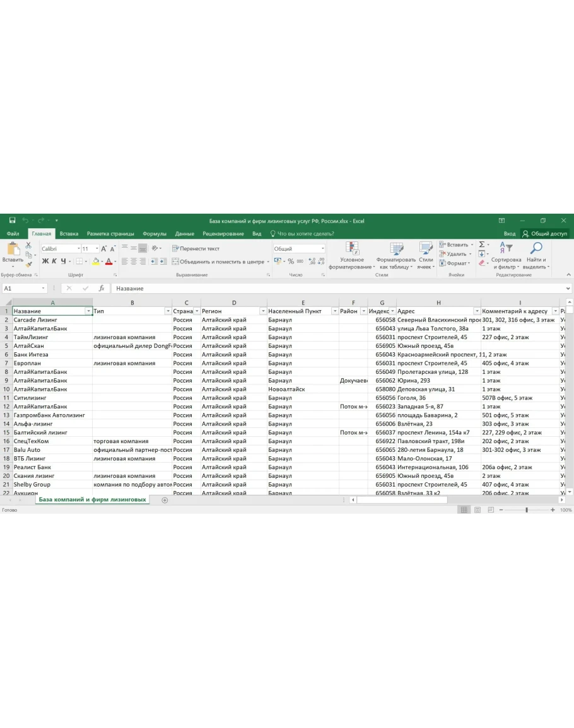Viewport: 574px width, 728px height.
Task: Increase font size with the larger A icon
Action: click(x=103, y=249)
